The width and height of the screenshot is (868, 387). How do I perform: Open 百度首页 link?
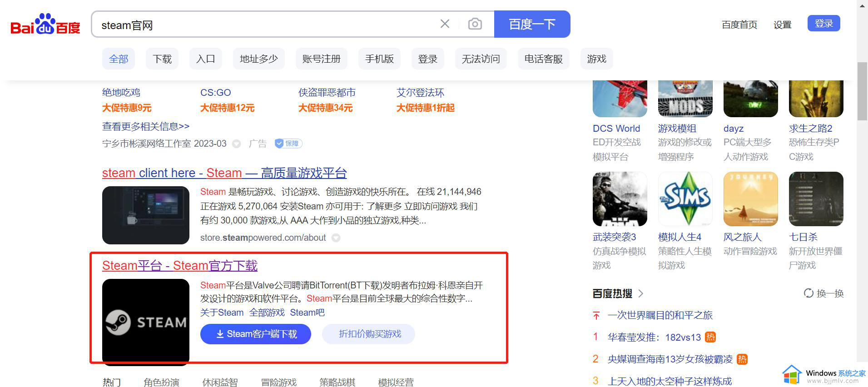[739, 25]
